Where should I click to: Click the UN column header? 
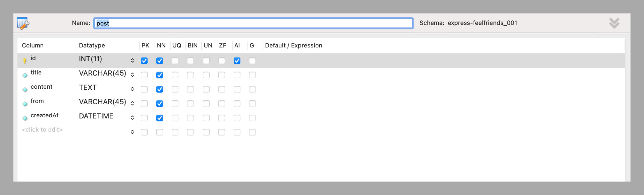pyautogui.click(x=208, y=45)
